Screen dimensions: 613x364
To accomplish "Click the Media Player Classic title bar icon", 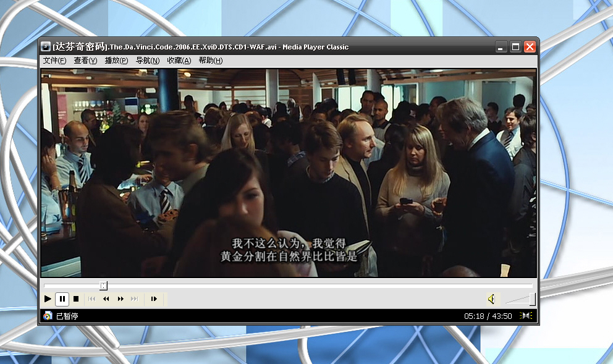I will coord(46,46).
